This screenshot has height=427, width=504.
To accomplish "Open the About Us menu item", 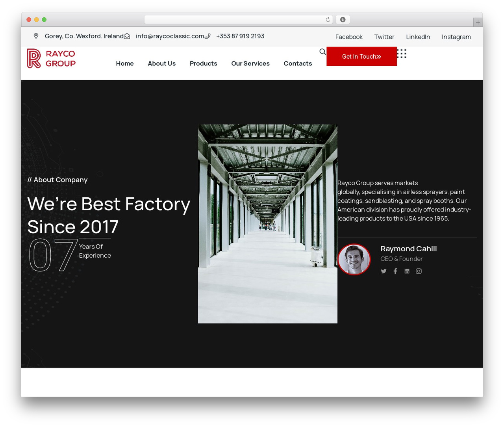I will click(x=162, y=63).
